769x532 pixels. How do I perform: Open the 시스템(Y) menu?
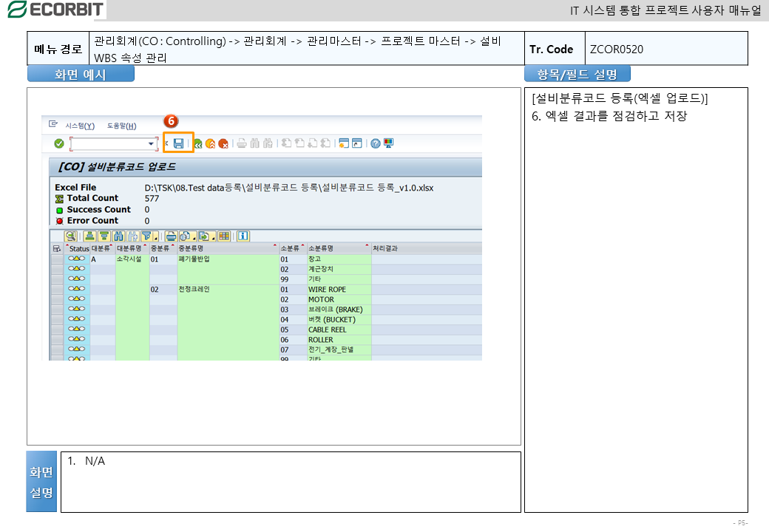[x=80, y=126]
